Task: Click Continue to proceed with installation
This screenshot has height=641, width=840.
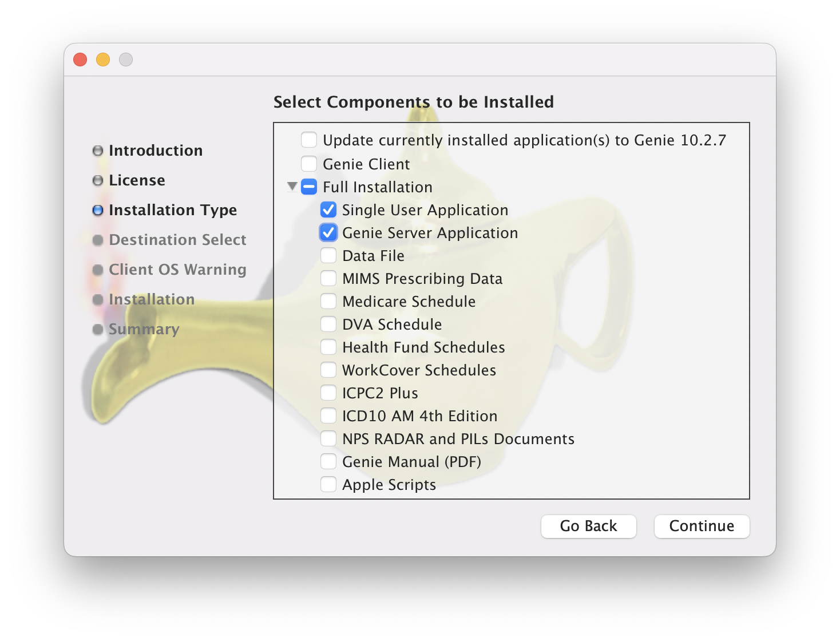Action: click(x=702, y=526)
